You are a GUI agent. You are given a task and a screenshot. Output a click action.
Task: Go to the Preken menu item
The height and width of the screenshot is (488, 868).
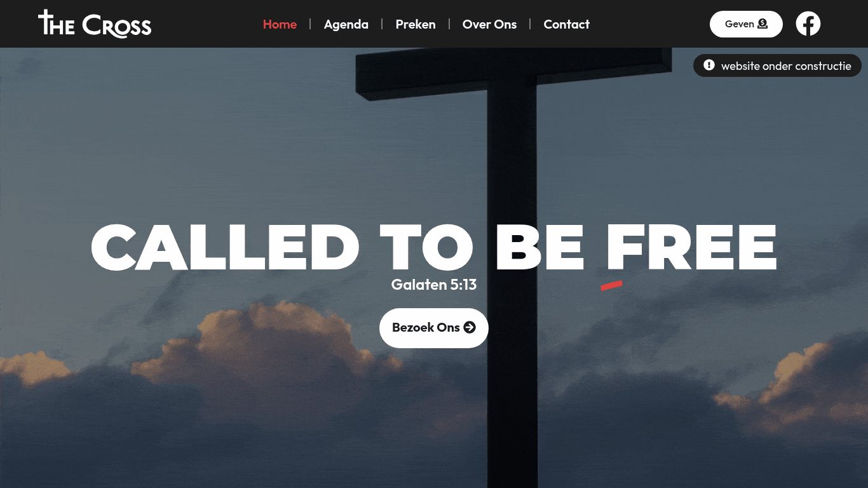click(x=416, y=24)
